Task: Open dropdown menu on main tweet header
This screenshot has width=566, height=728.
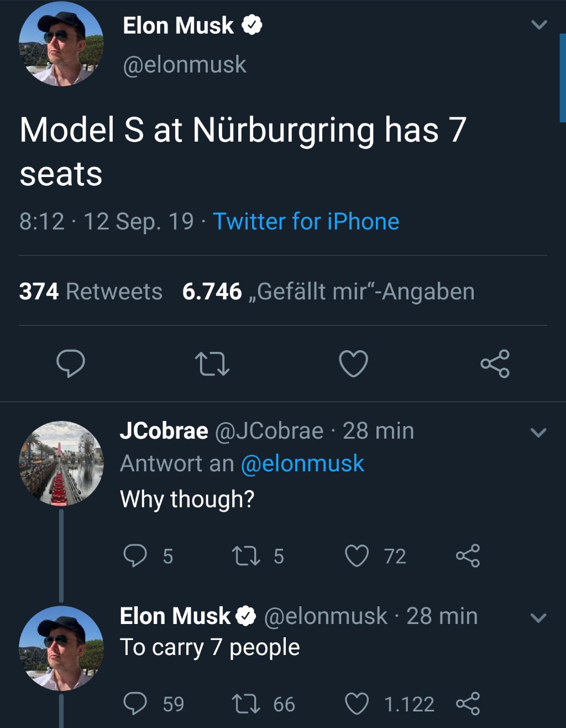Action: click(x=539, y=25)
